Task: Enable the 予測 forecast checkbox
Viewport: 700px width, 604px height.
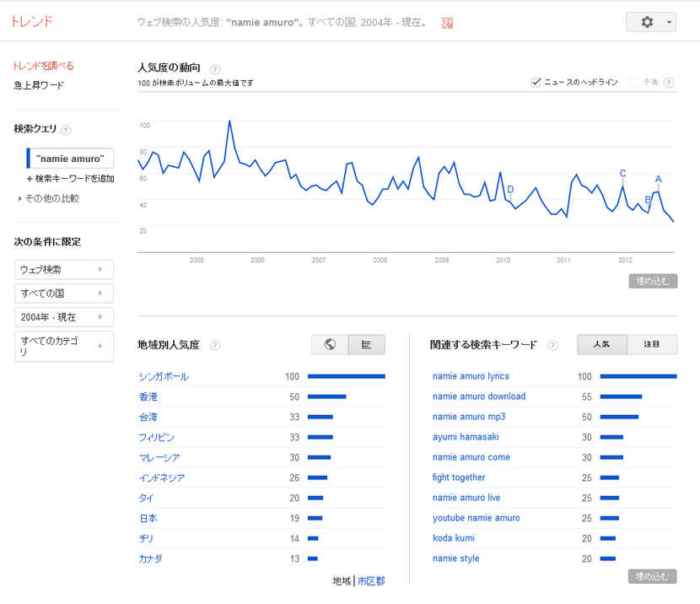Action: coord(633,83)
